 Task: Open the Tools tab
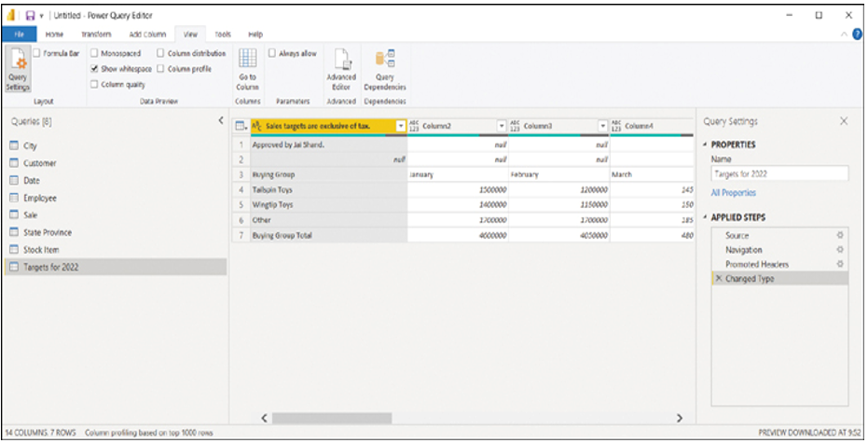[223, 35]
